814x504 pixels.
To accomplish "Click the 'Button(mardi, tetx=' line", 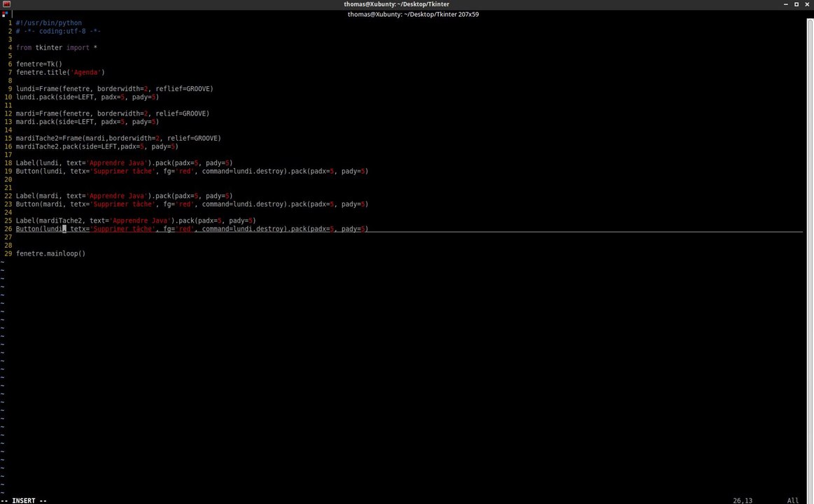I will 192,204.
